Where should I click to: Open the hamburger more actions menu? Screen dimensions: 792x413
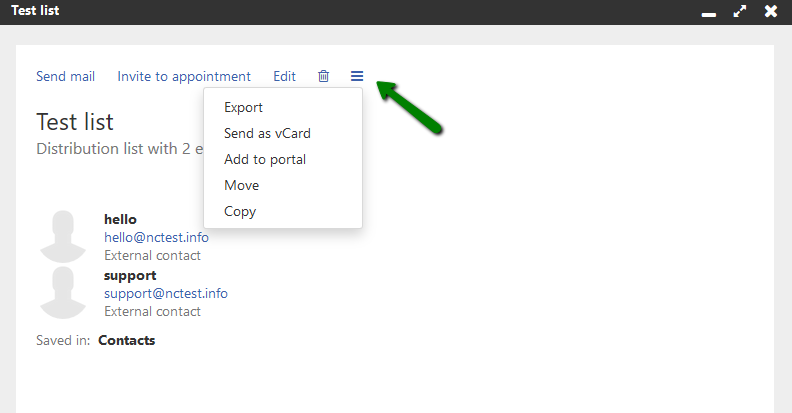coord(357,76)
